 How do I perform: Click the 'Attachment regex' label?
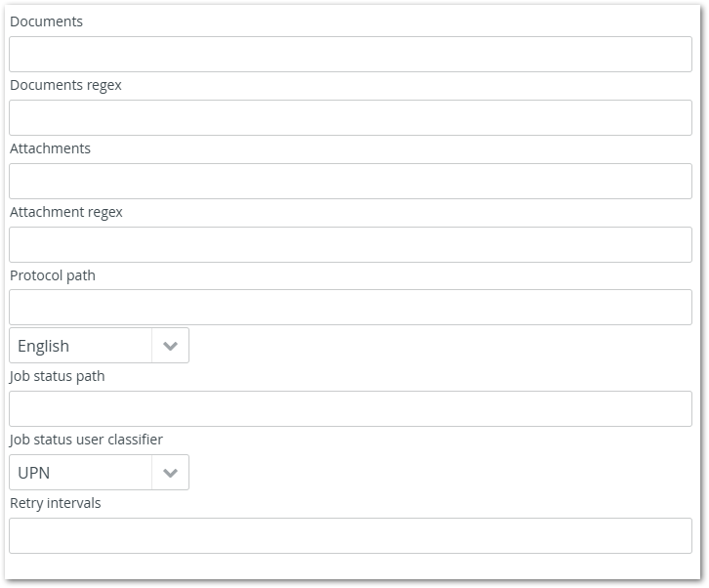tap(66, 212)
